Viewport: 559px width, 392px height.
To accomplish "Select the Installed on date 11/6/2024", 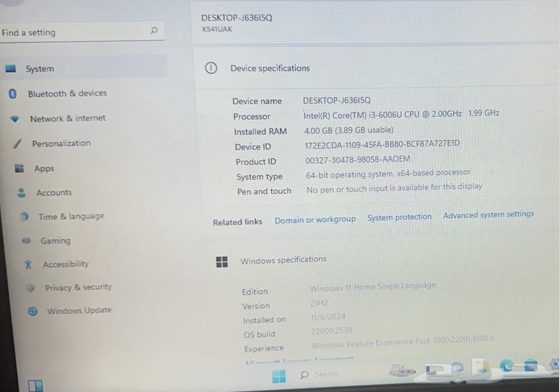I will coord(328,317).
